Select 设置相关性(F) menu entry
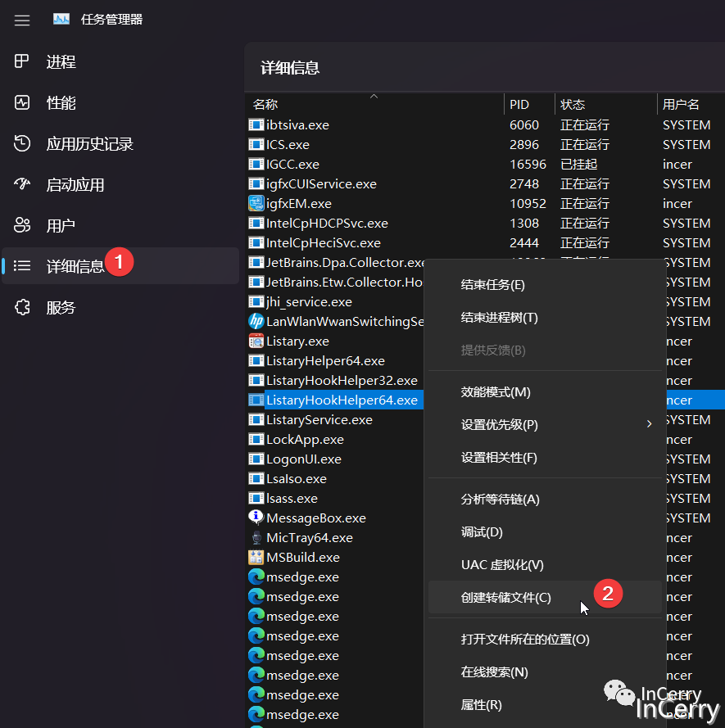Screen dimensions: 725x728 tap(544, 457)
